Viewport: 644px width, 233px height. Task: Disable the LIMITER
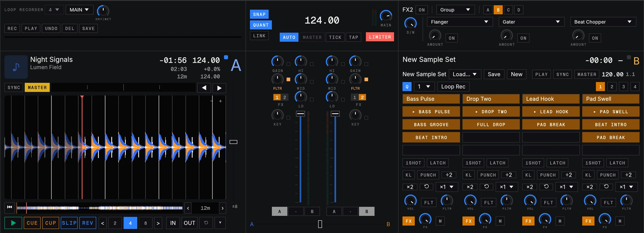[380, 37]
